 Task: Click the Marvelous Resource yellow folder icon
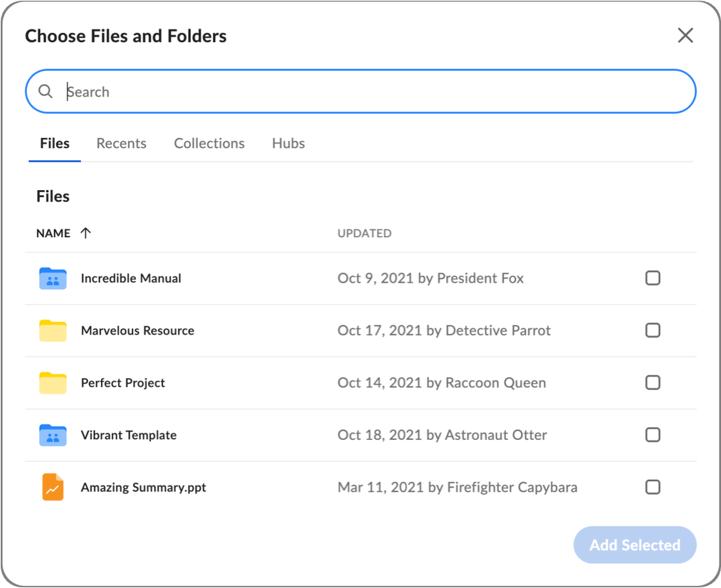[53, 330]
